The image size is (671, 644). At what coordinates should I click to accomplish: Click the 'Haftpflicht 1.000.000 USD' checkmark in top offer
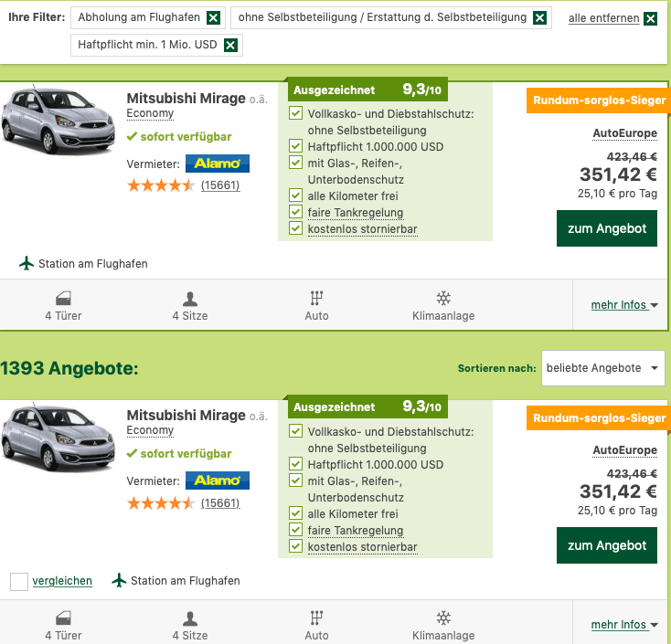(x=295, y=146)
